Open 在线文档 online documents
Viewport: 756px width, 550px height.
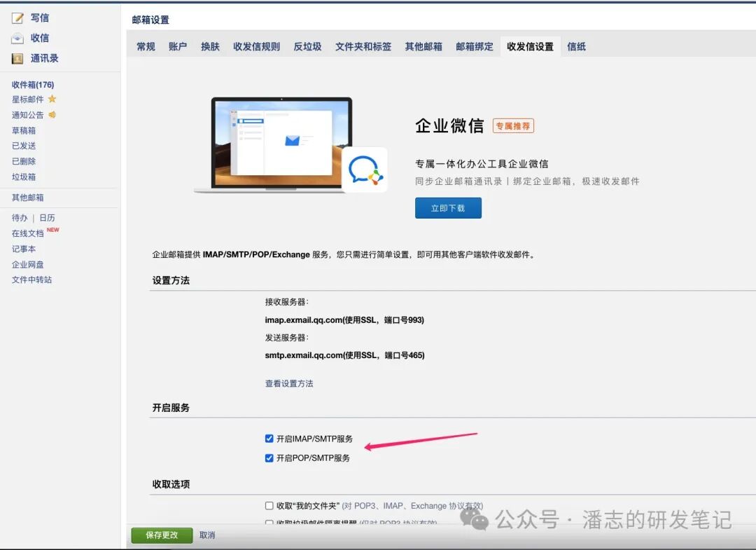point(27,233)
